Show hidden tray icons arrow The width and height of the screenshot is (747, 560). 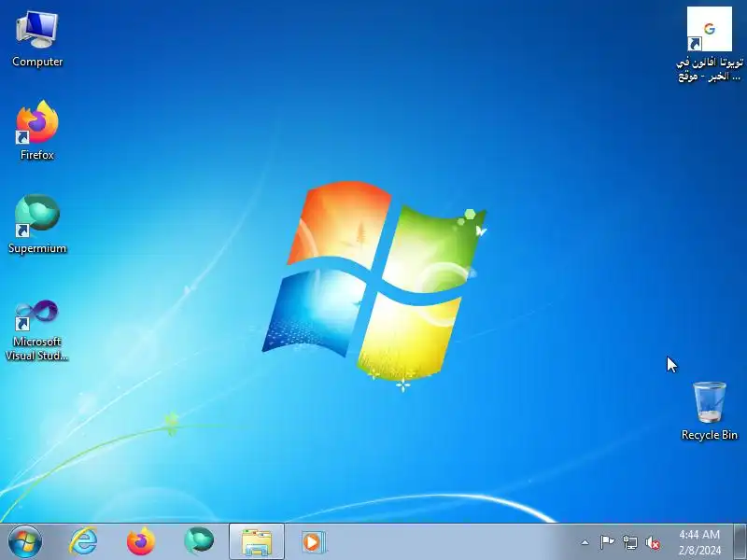585,542
